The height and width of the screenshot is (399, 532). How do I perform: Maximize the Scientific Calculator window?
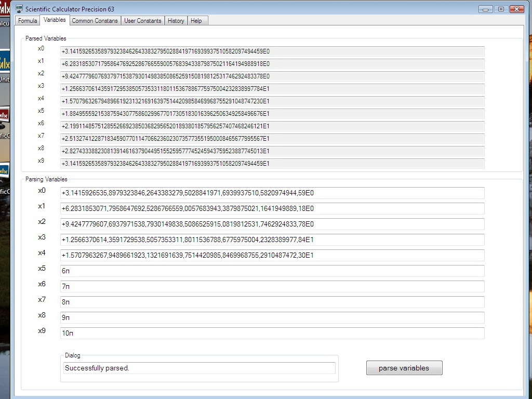pos(501,9)
